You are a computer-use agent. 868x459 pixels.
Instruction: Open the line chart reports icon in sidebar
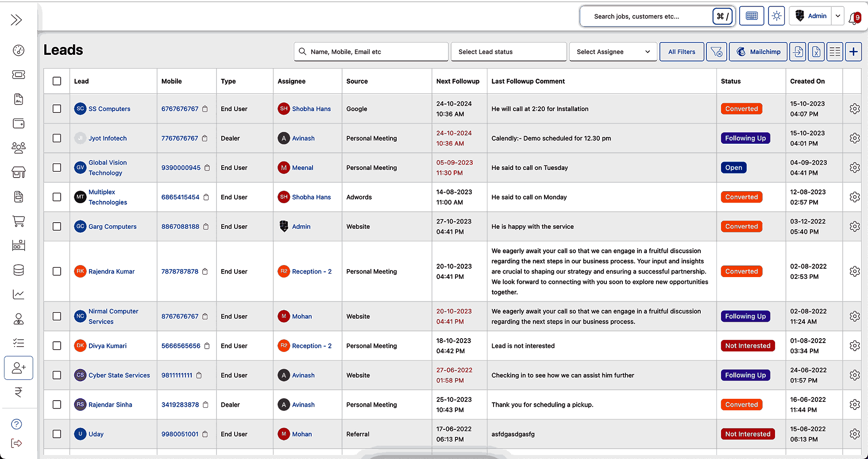(x=19, y=294)
